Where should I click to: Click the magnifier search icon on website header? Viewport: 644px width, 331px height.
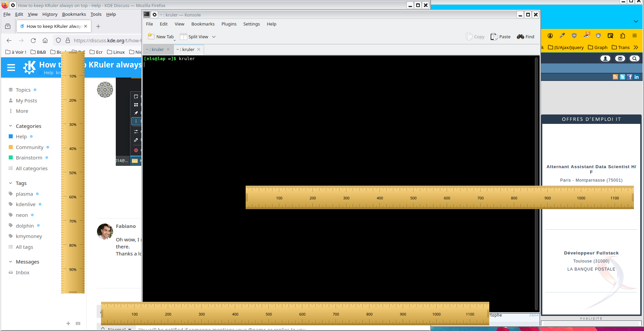coord(635,58)
